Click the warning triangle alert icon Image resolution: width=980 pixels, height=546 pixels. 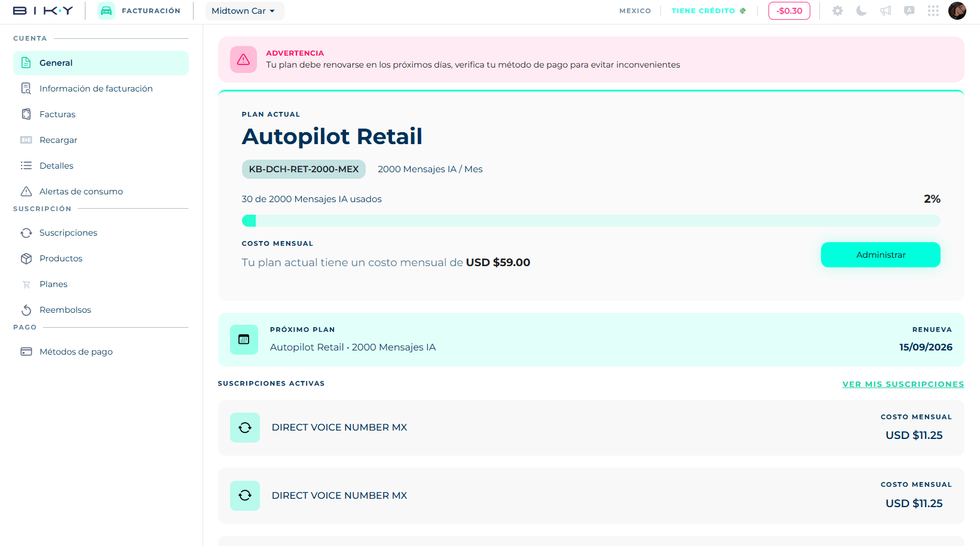pyautogui.click(x=244, y=60)
